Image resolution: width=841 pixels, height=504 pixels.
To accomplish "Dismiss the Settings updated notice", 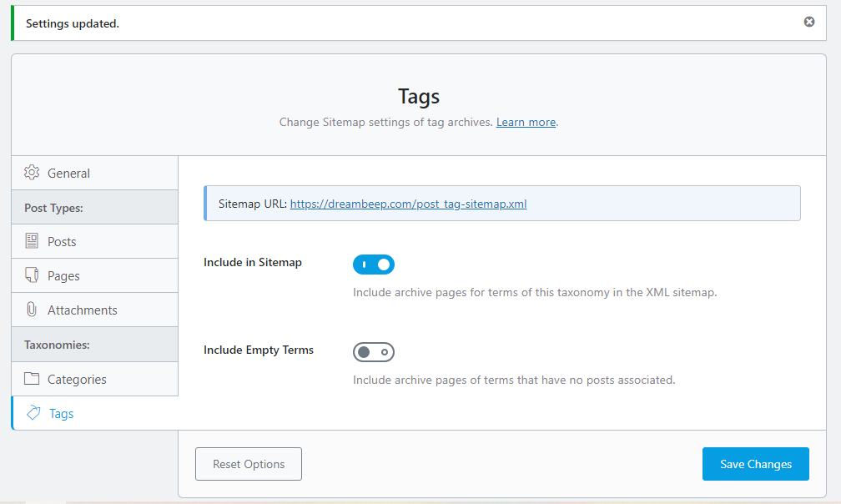I will 808,23.
